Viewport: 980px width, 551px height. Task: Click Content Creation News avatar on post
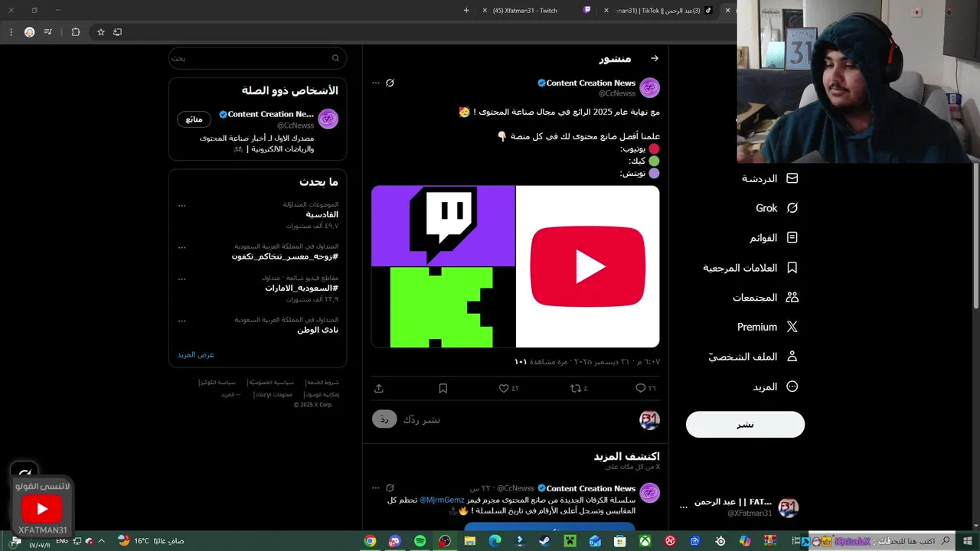649,87
